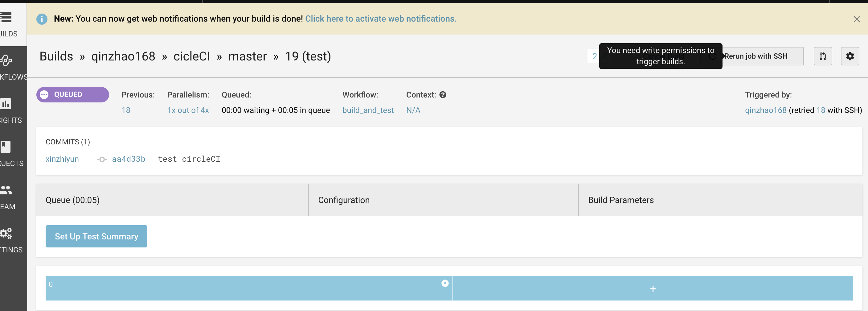Open the Builds sidebar icon

point(6,17)
